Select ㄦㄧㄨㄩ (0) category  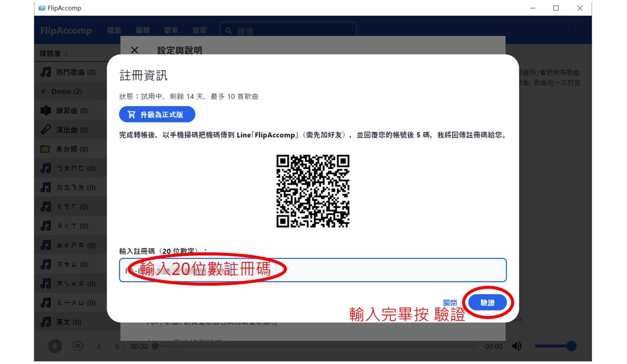(70, 303)
